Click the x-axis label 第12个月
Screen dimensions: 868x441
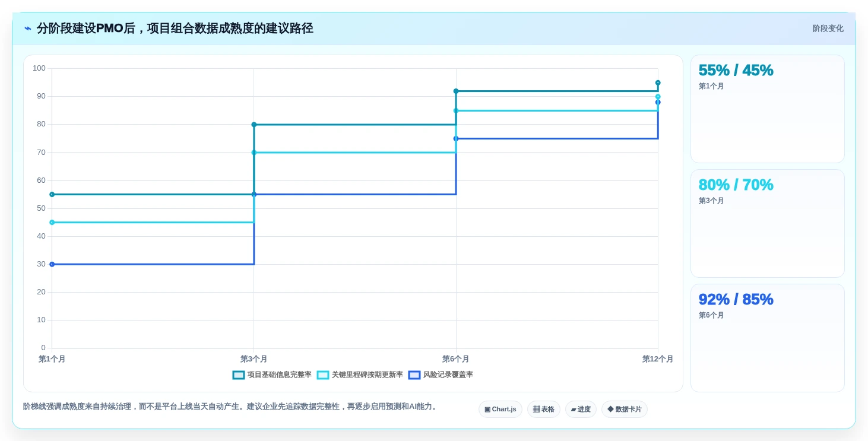click(658, 359)
